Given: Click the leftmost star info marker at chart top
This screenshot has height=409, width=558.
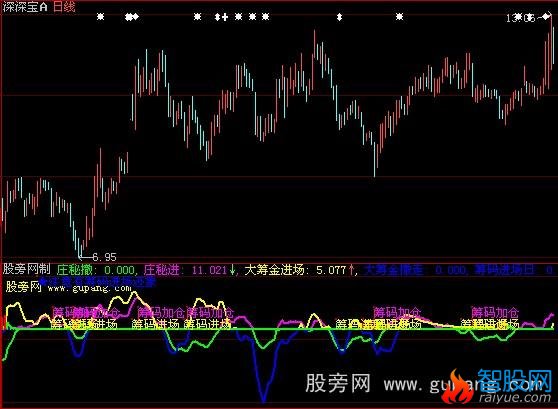Looking at the screenshot, I should click(x=101, y=16).
